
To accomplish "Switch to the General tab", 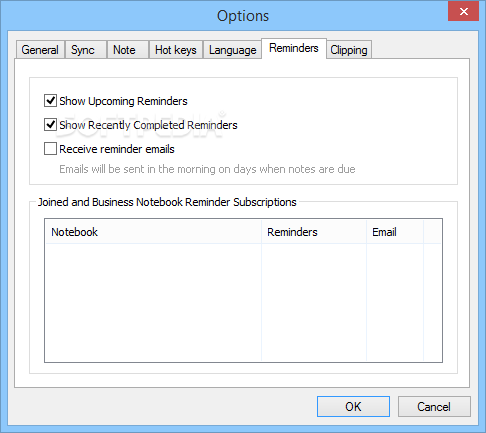I will click(x=40, y=50).
